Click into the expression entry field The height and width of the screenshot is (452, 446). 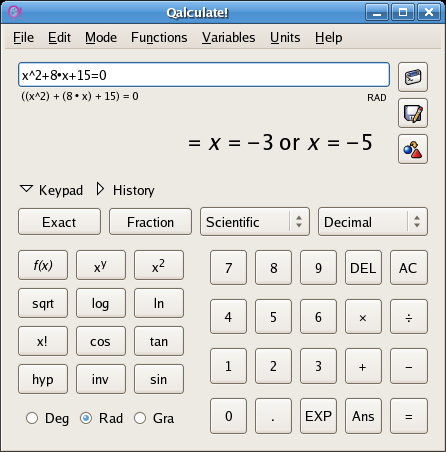[204, 75]
